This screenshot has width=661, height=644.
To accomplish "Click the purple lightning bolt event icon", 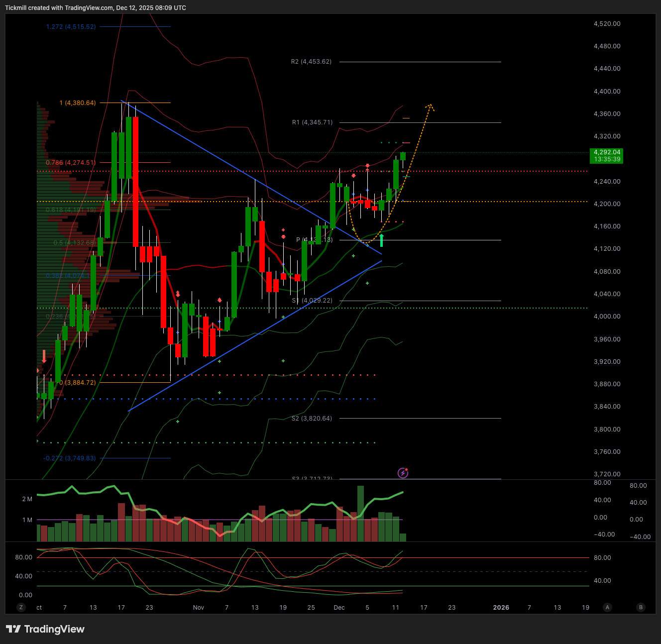I will click(403, 473).
